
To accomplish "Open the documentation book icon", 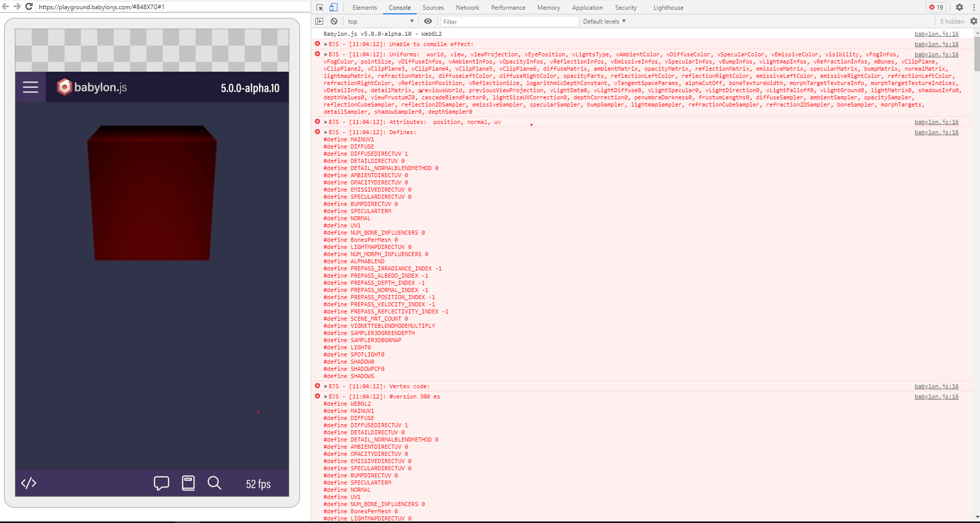I will pyautogui.click(x=188, y=483).
